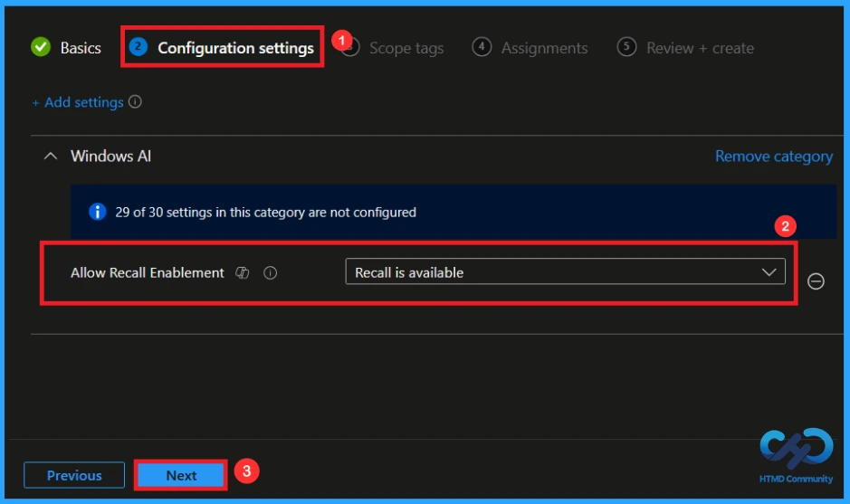Click '29 of 30 settings' banner text

tap(265, 213)
